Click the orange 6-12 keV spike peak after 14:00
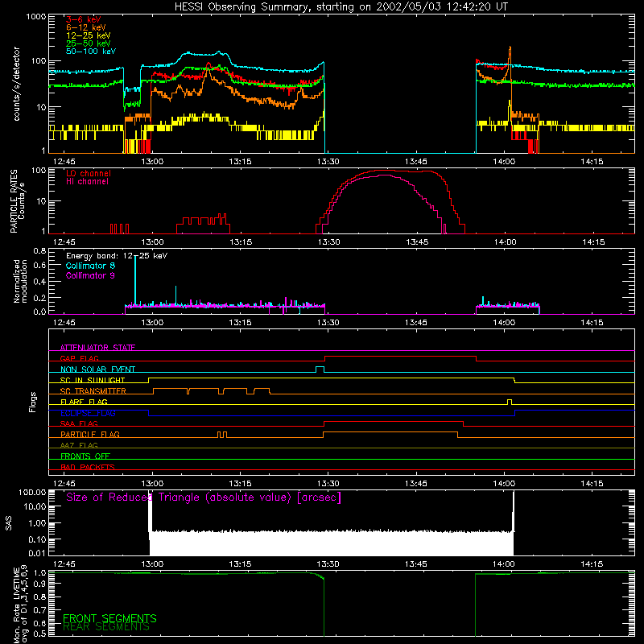Image resolution: width=644 pixels, height=644 pixels. click(510, 48)
